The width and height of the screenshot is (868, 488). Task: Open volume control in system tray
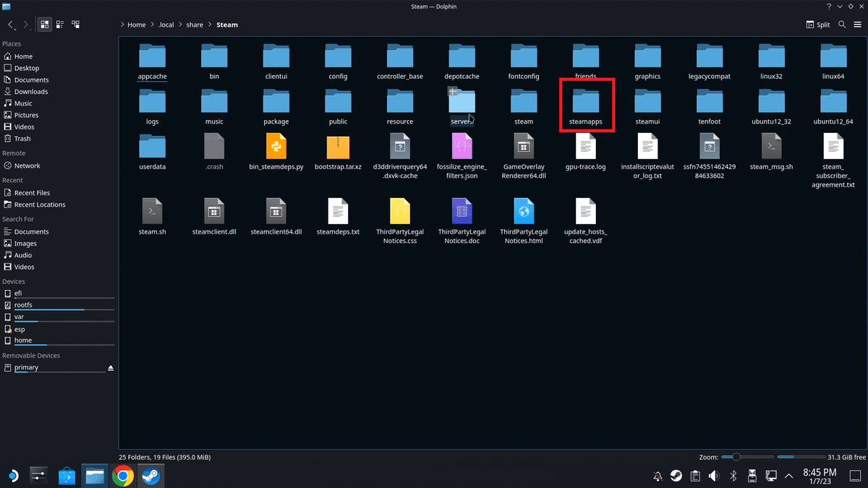714,476
